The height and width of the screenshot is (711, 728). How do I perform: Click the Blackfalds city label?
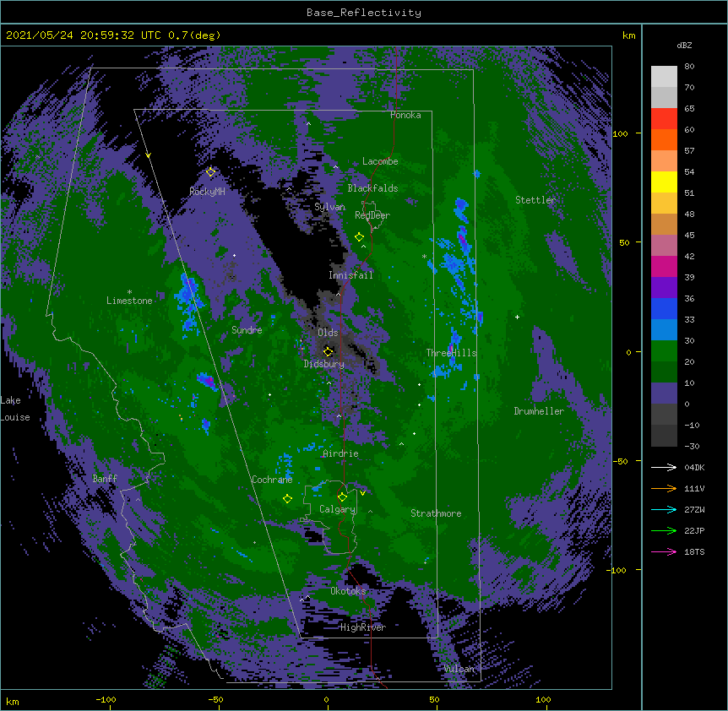click(x=372, y=188)
